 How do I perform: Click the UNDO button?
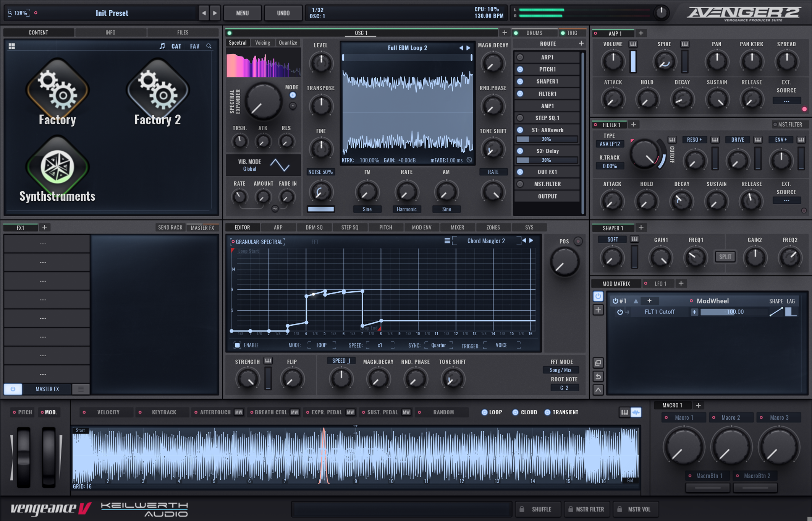(283, 13)
